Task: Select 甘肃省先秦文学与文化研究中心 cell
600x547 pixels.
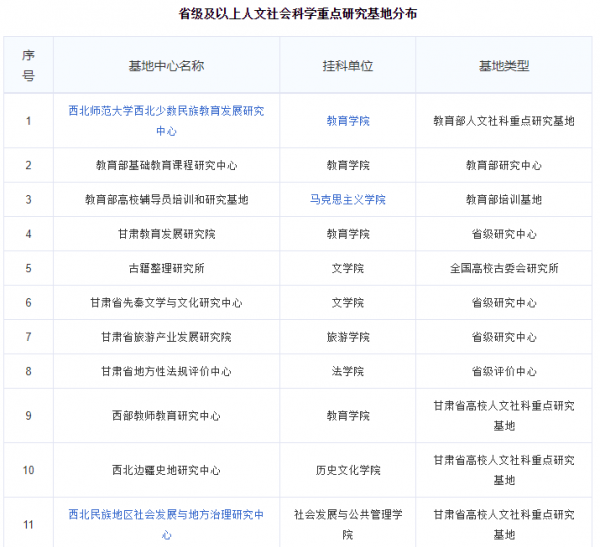Action: [x=166, y=302]
